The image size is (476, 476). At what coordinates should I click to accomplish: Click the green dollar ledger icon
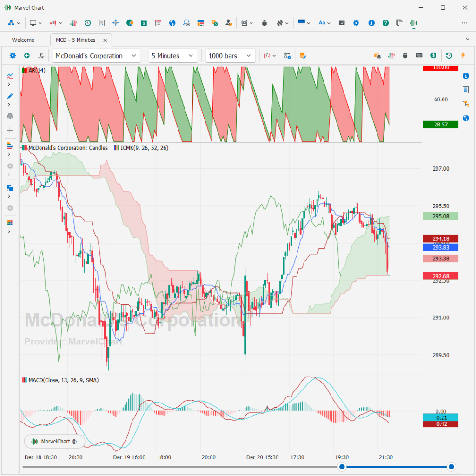(x=144, y=23)
